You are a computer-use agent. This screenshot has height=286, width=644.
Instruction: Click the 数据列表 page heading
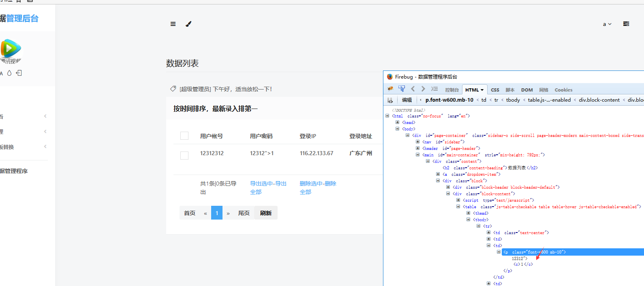coord(182,63)
